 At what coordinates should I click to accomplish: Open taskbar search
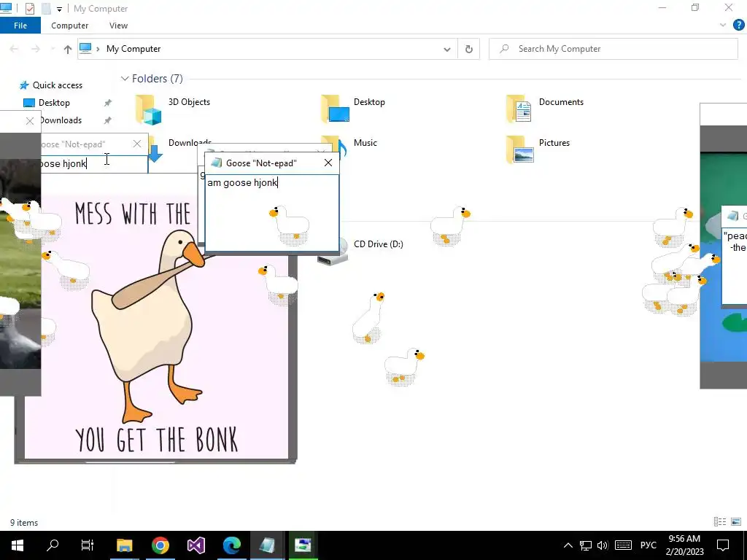pyautogui.click(x=53, y=545)
